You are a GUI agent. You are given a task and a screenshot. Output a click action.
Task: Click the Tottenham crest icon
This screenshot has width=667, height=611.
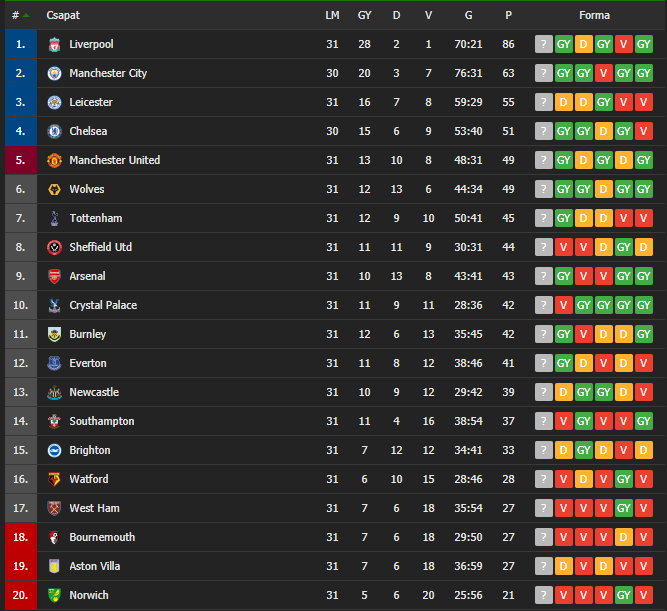[54, 218]
